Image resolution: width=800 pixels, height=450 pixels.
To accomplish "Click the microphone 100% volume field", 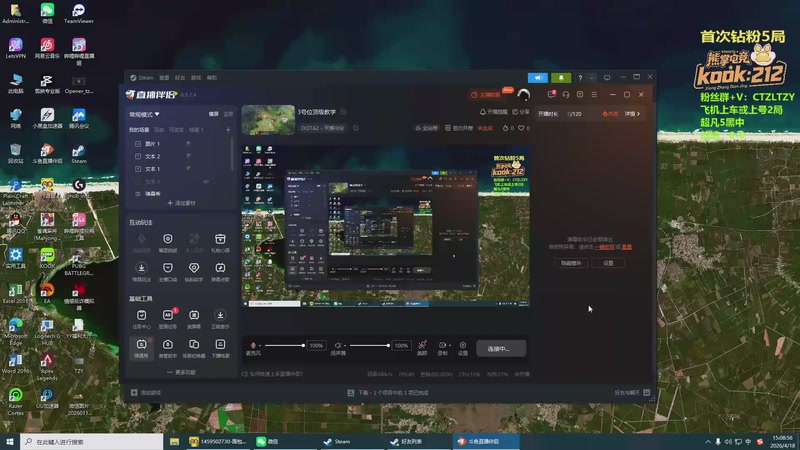I will 316,345.
